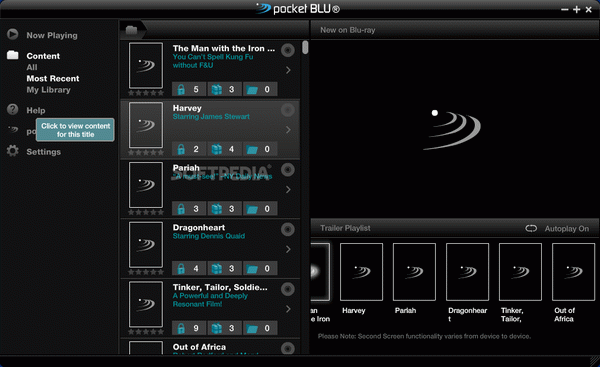Expand Tinker, Tailor details chevron
Viewport: 600px width, 367px height.
(288, 309)
